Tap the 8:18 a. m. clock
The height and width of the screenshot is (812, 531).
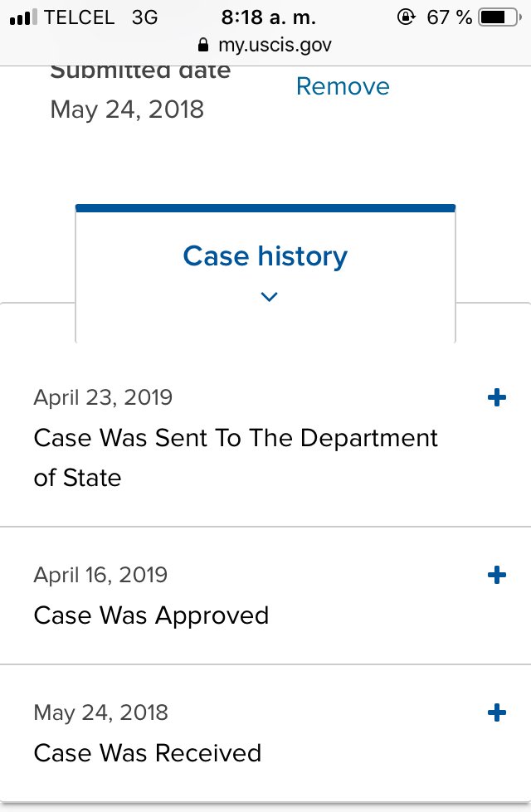pyautogui.click(x=268, y=17)
